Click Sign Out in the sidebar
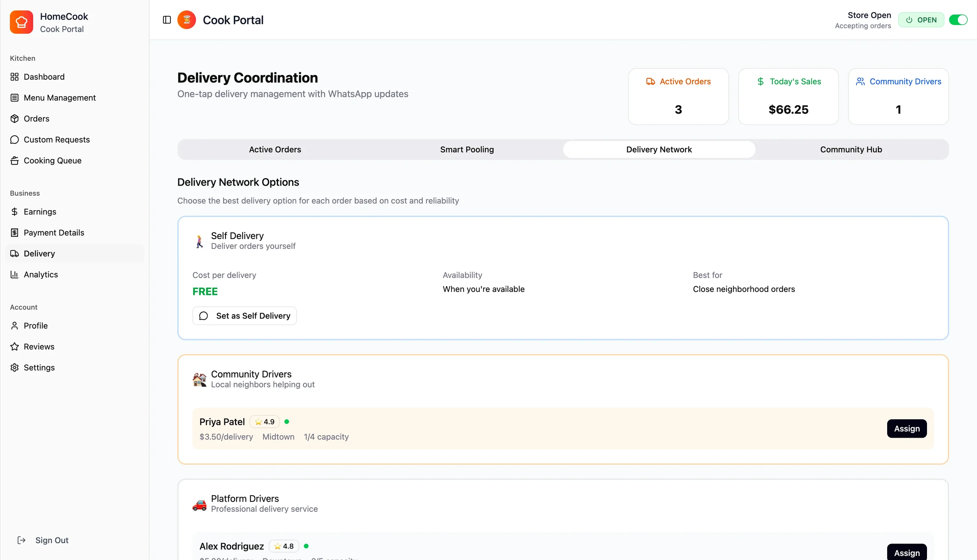 pos(51,540)
